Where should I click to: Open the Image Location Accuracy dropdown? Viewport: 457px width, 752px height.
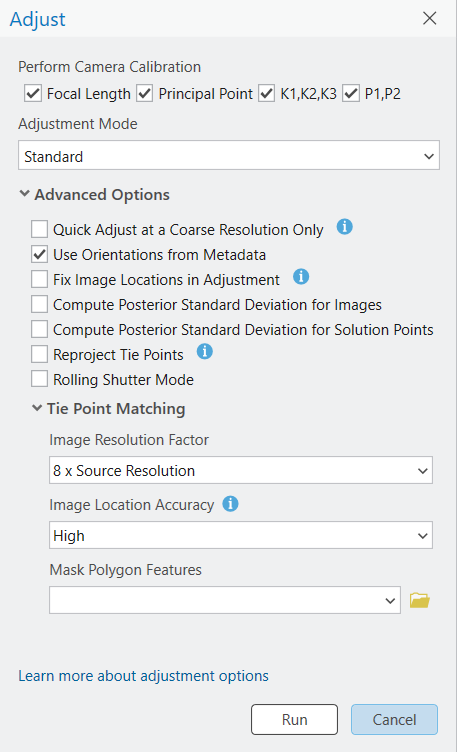(241, 535)
